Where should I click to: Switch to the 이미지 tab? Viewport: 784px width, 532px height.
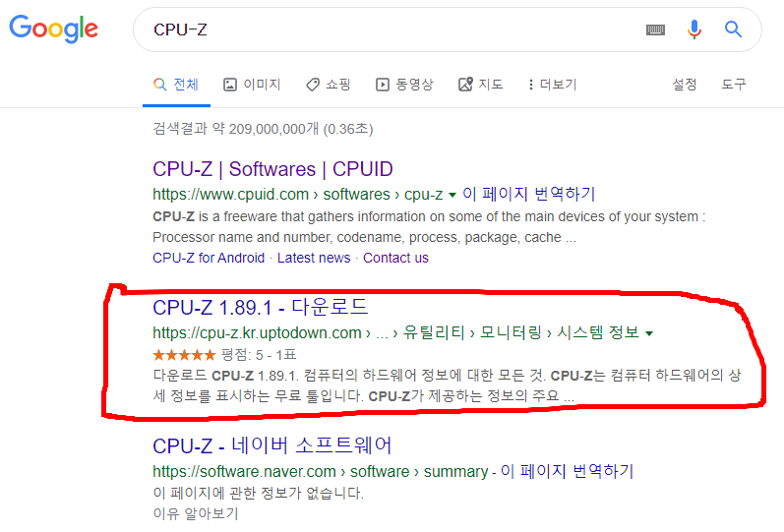point(252,85)
